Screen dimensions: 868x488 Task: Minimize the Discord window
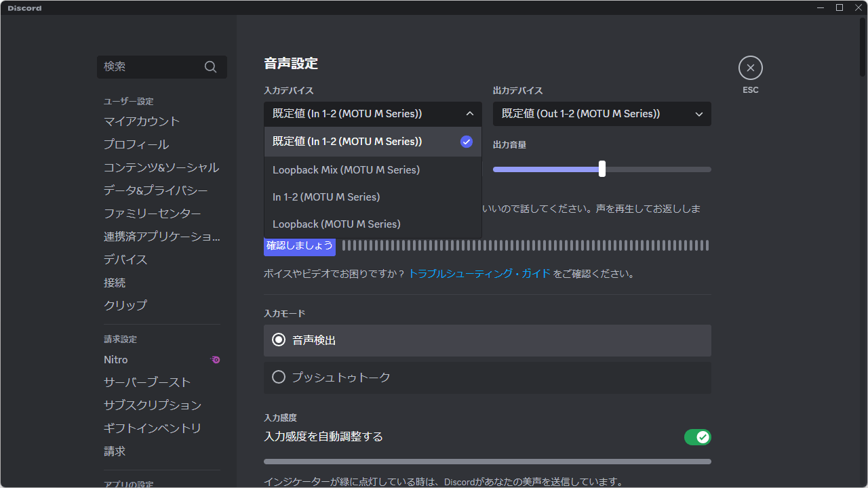click(x=821, y=7)
